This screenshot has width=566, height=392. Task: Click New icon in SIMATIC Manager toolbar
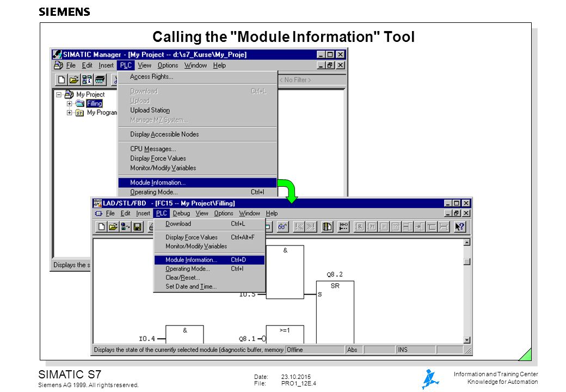pyautogui.click(x=61, y=80)
